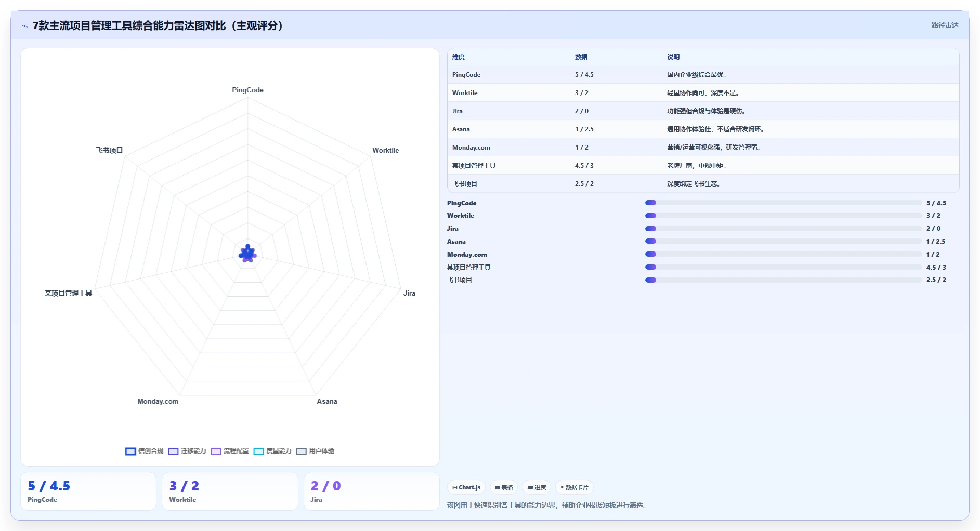The image size is (980, 531).
Task: Click the 飞书项目 progress bar
Action: (x=783, y=280)
